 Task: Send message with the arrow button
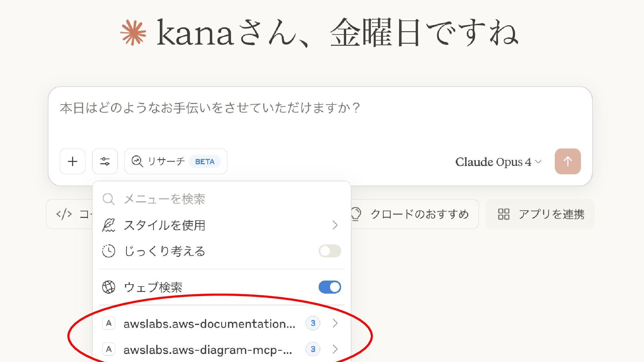[x=568, y=162]
